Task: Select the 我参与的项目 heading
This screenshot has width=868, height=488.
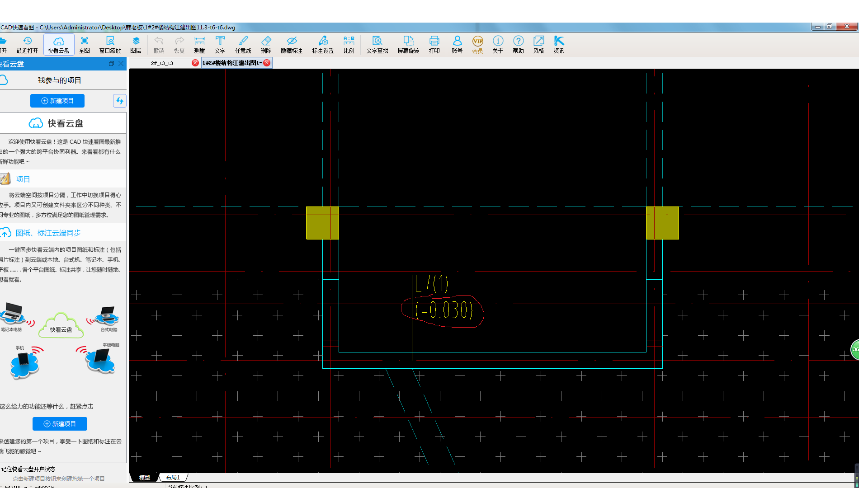Action: [x=59, y=80]
